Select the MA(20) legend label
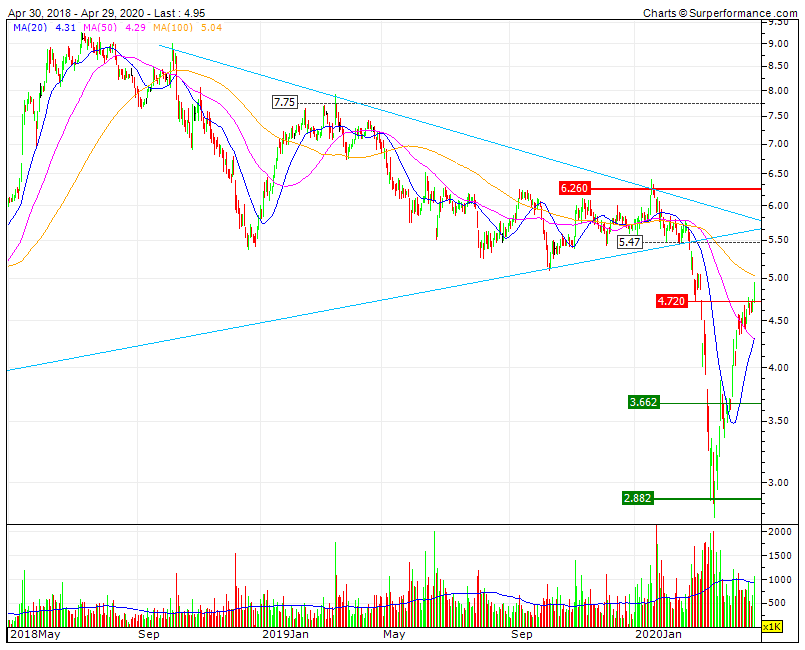805x650 pixels. coord(30,28)
